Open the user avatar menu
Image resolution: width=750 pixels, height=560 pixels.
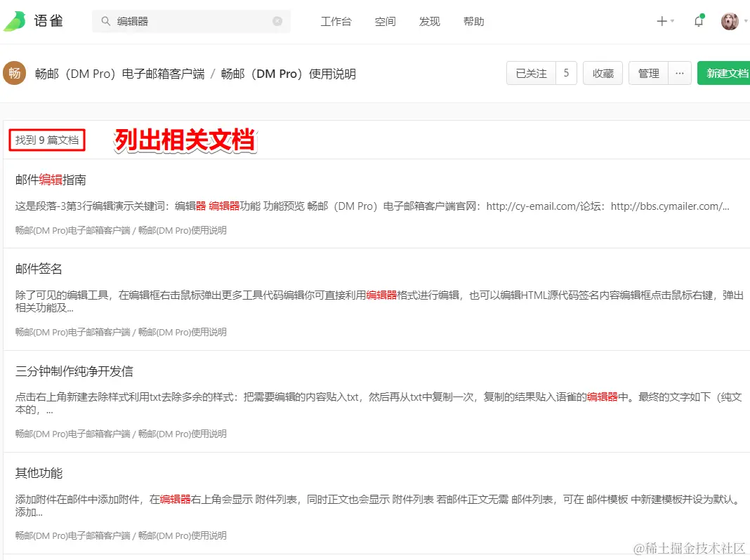point(730,21)
